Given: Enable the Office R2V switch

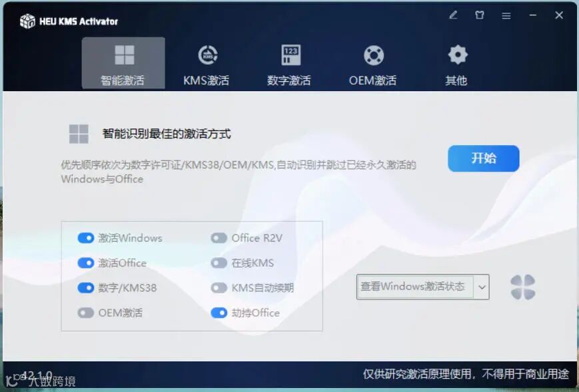Looking at the screenshot, I should [x=219, y=238].
